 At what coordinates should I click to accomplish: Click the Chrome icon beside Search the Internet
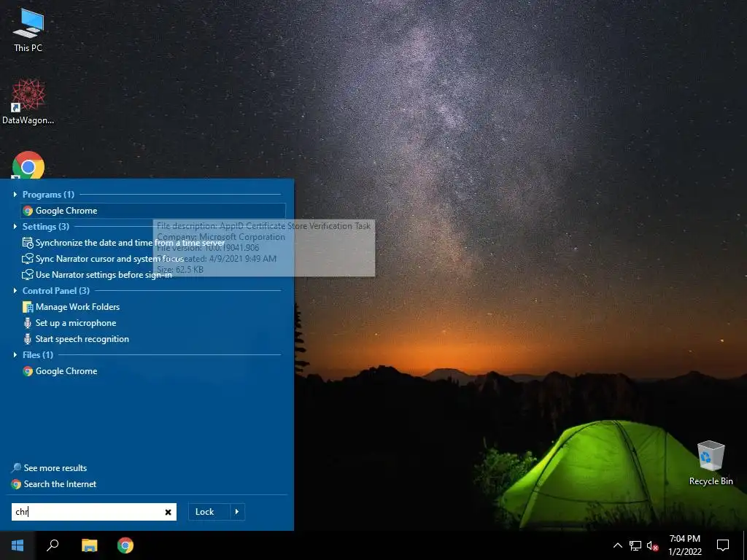click(16, 484)
